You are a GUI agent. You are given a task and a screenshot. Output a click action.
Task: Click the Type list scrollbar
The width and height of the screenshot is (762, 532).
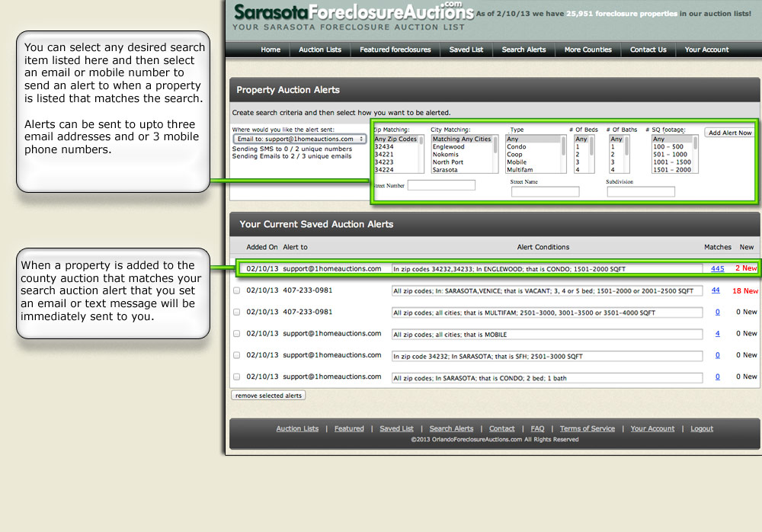click(563, 154)
